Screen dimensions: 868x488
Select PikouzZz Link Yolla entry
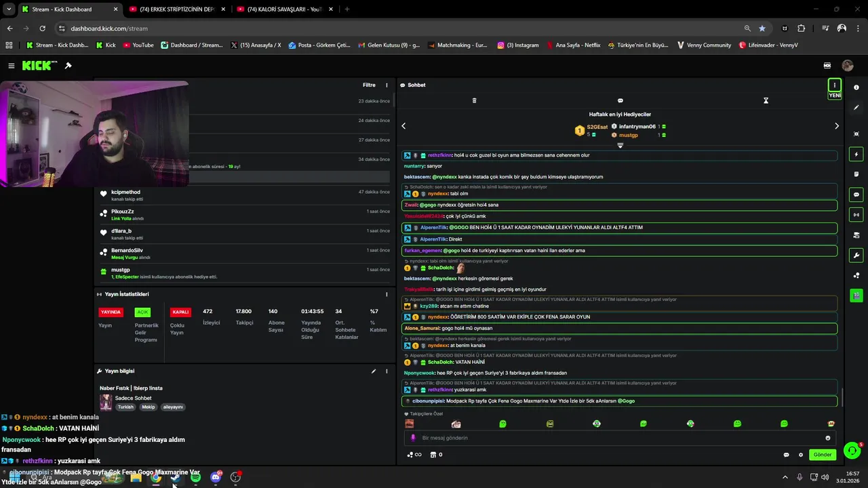click(244, 214)
